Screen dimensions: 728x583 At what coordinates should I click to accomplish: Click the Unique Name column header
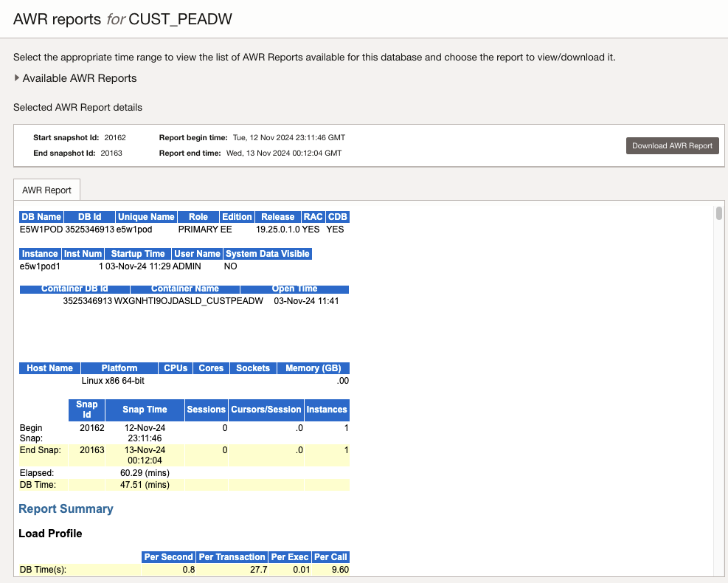(146, 217)
